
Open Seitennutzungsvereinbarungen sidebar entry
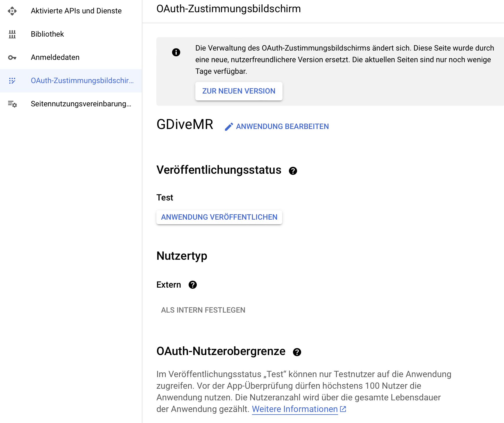point(81,104)
